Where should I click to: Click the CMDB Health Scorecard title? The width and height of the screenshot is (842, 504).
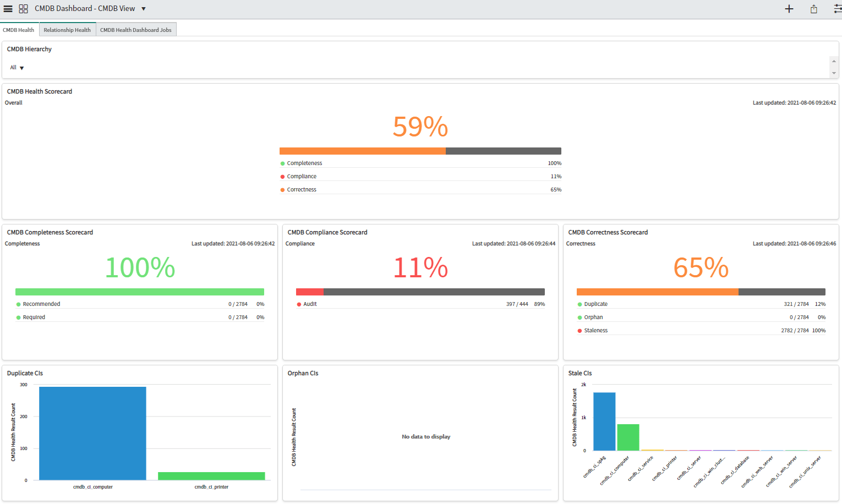[x=40, y=92]
